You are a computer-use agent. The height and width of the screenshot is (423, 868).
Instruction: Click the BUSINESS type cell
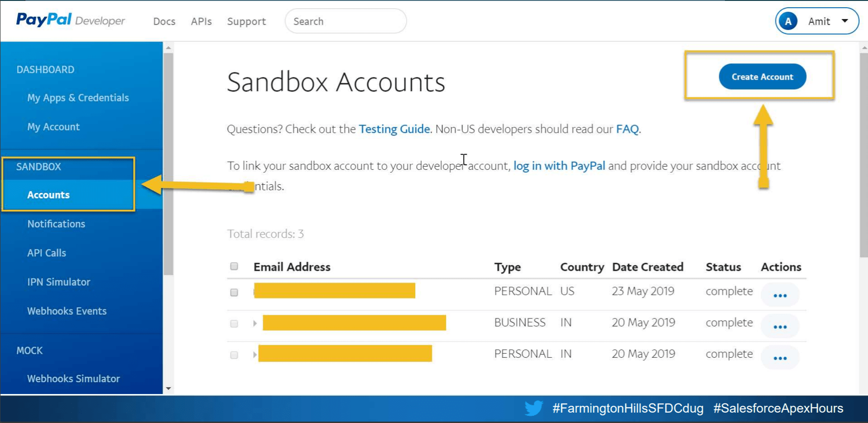(x=520, y=322)
